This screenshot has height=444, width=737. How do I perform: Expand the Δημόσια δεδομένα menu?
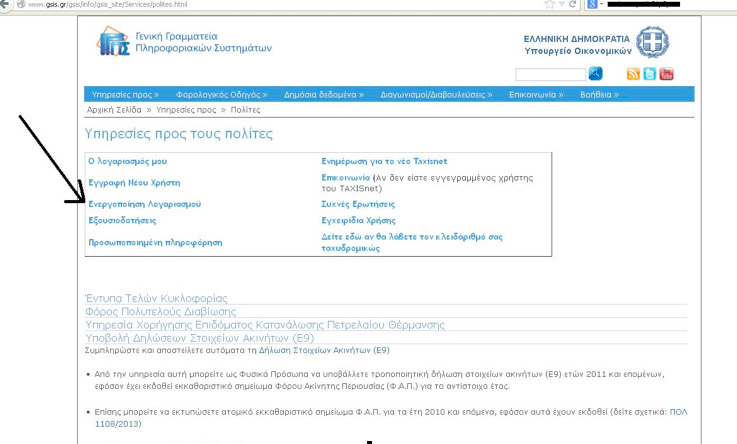point(318,94)
